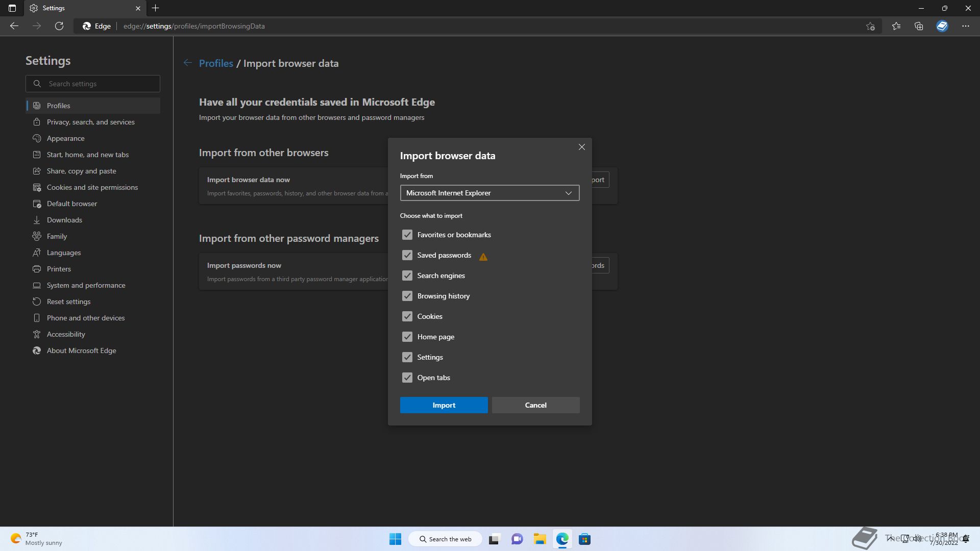Open the Downloads settings page

[x=93, y=220]
